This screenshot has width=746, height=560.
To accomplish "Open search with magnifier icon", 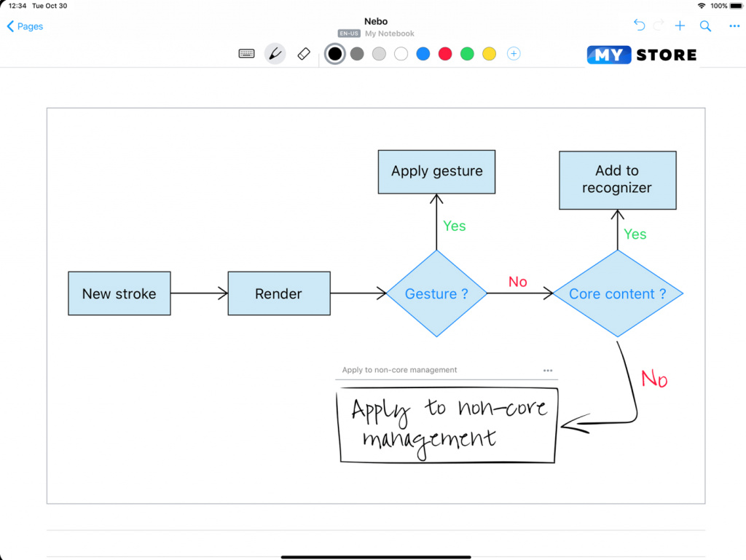I will click(705, 26).
